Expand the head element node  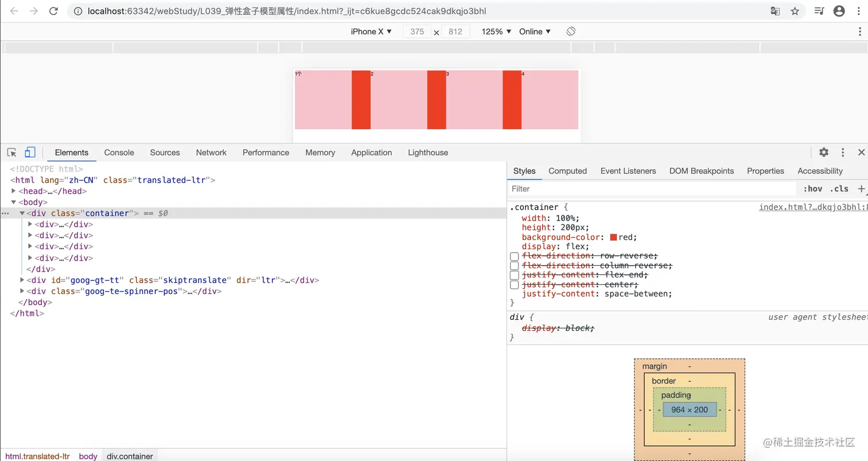click(x=14, y=191)
